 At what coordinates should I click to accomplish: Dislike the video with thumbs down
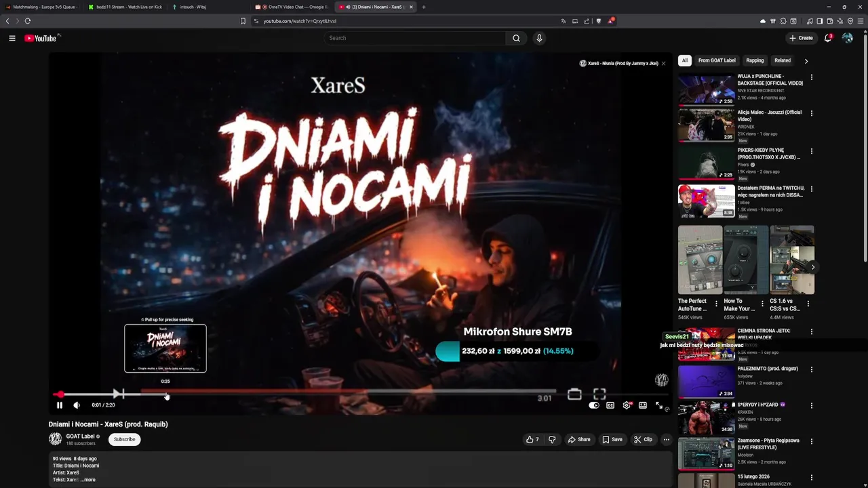[x=552, y=439]
